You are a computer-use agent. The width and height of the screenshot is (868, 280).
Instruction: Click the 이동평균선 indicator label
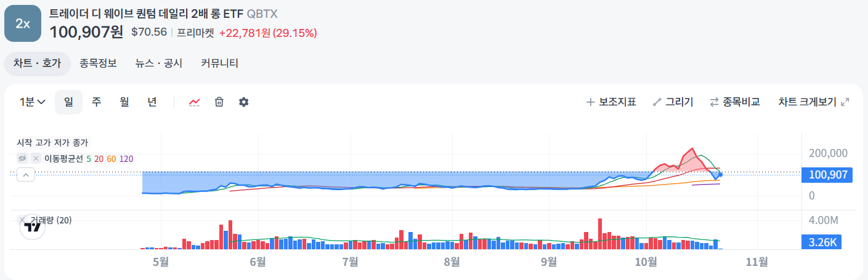click(63, 159)
